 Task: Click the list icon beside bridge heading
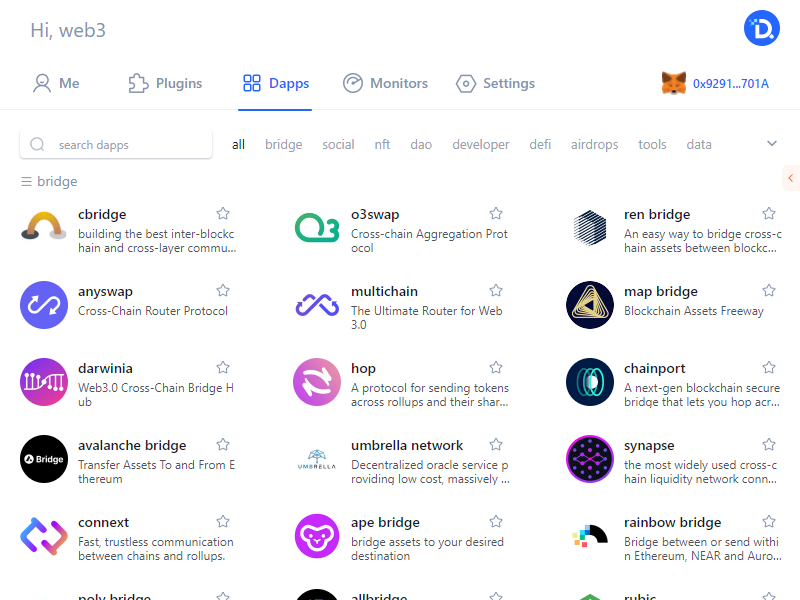pyautogui.click(x=27, y=181)
